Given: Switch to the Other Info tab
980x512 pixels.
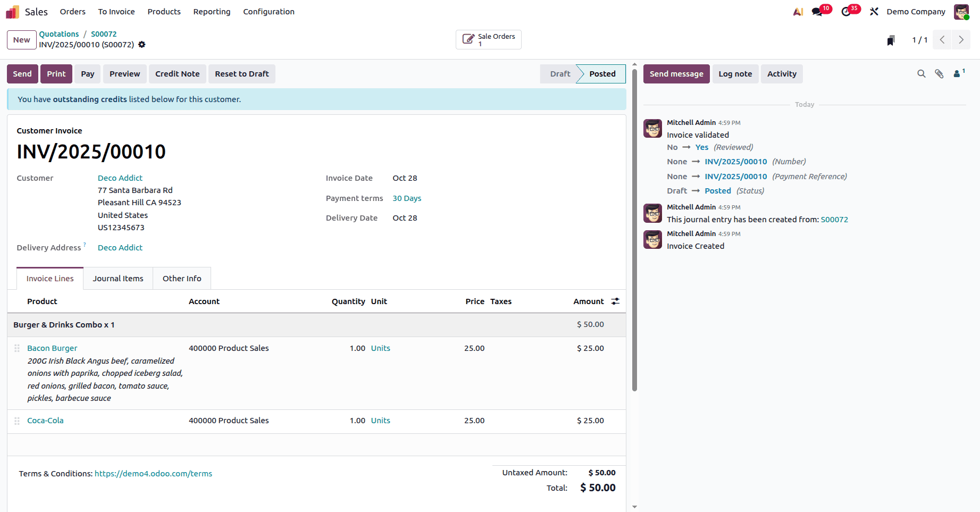Looking at the screenshot, I should [x=182, y=278].
